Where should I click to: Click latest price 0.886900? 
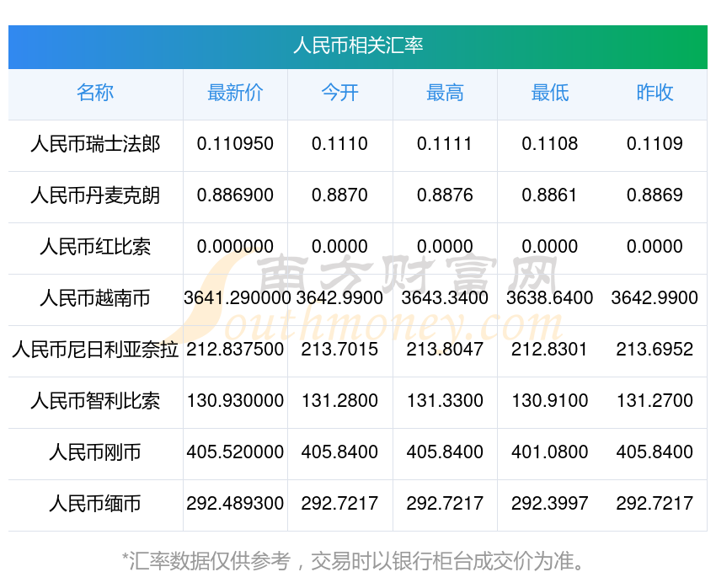[x=235, y=195]
